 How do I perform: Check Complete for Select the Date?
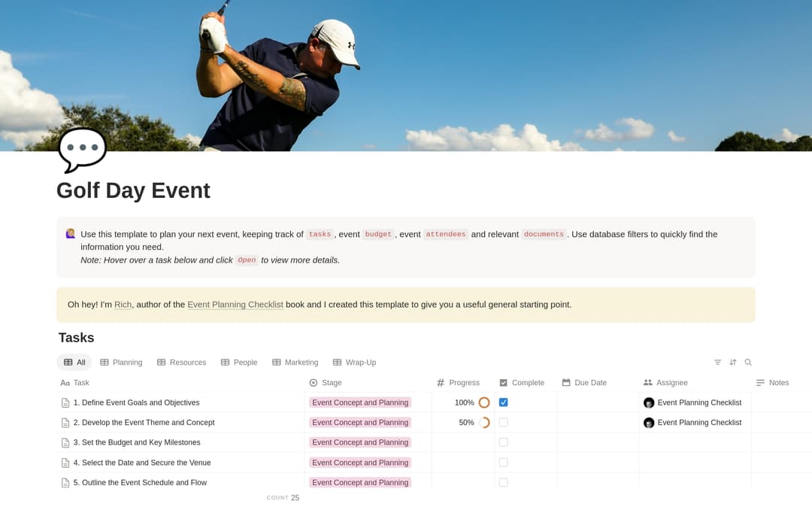coord(503,463)
